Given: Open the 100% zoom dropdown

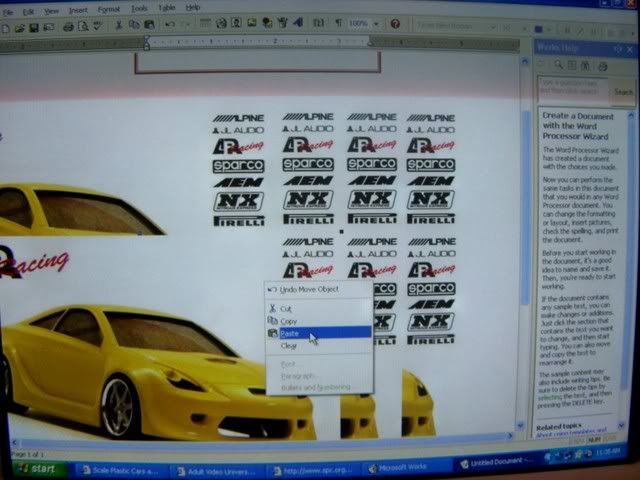Looking at the screenshot, I should pyautogui.click(x=376, y=24).
